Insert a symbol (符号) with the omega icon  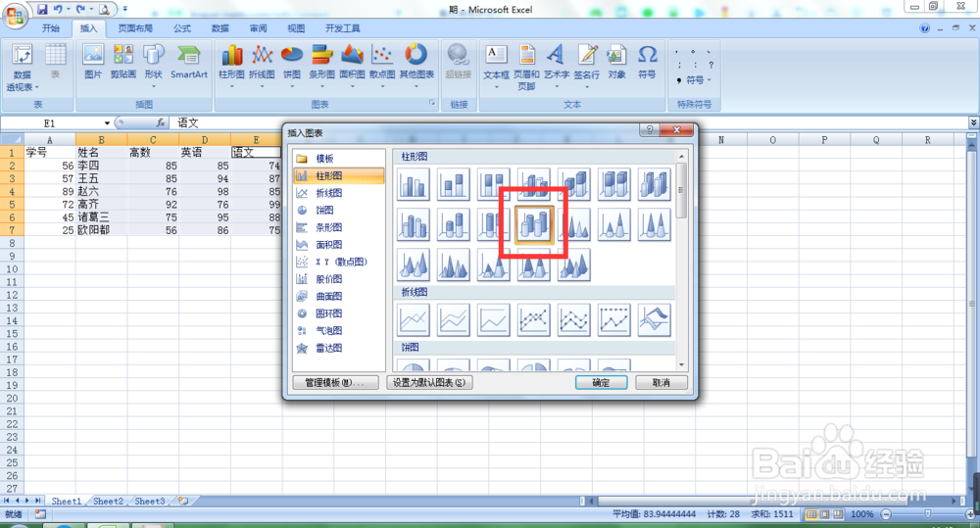pos(647,62)
